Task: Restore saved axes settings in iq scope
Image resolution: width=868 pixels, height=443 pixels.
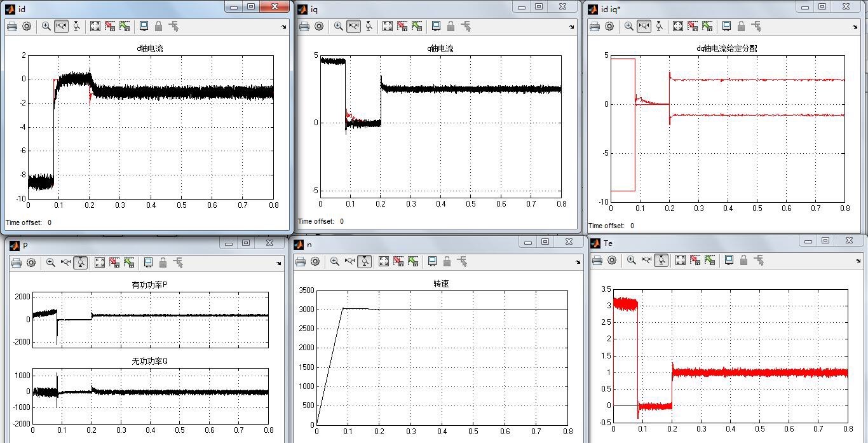Action: click(x=417, y=26)
